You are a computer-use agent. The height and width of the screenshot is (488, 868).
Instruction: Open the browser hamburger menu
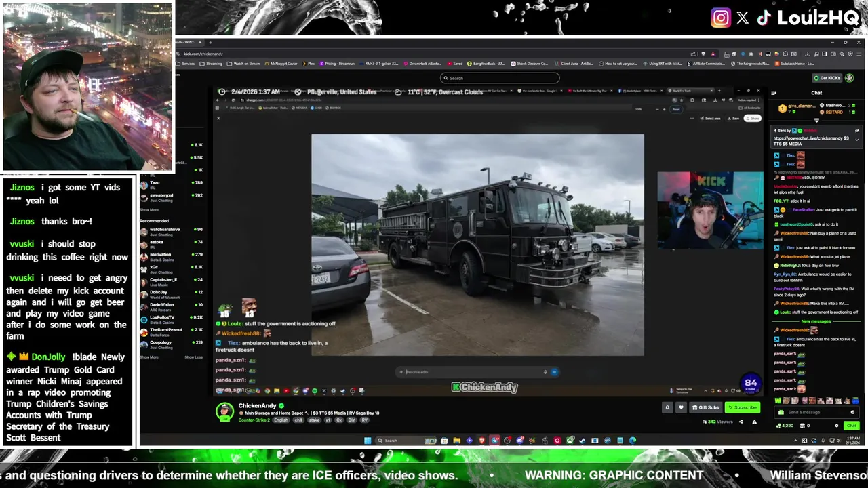click(859, 54)
